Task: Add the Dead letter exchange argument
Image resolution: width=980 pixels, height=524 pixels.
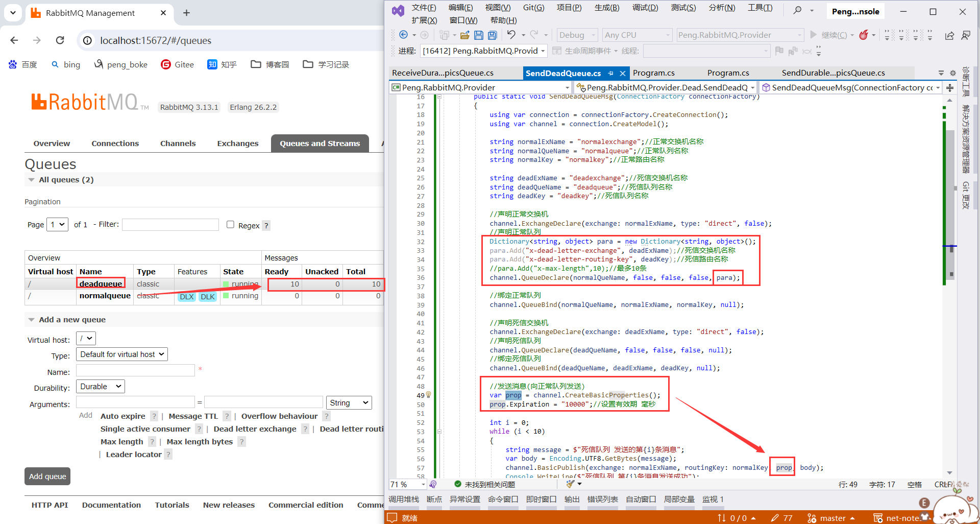Action: click(255, 429)
